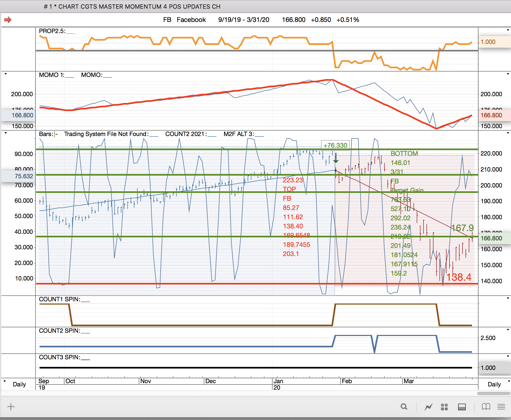511x420 pixels.
Task: Click the horizontal scrollbar thumb below the chart
Action: click(x=493, y=393)
